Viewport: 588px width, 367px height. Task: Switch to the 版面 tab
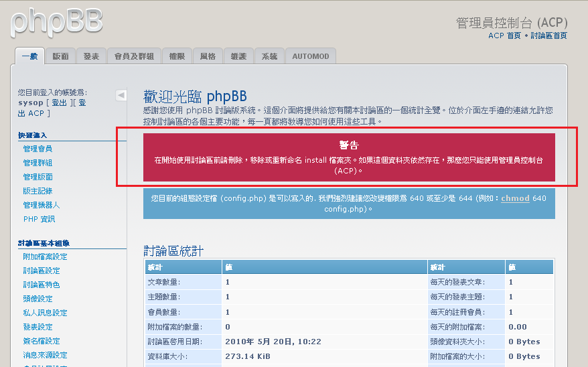click(60, 56)
